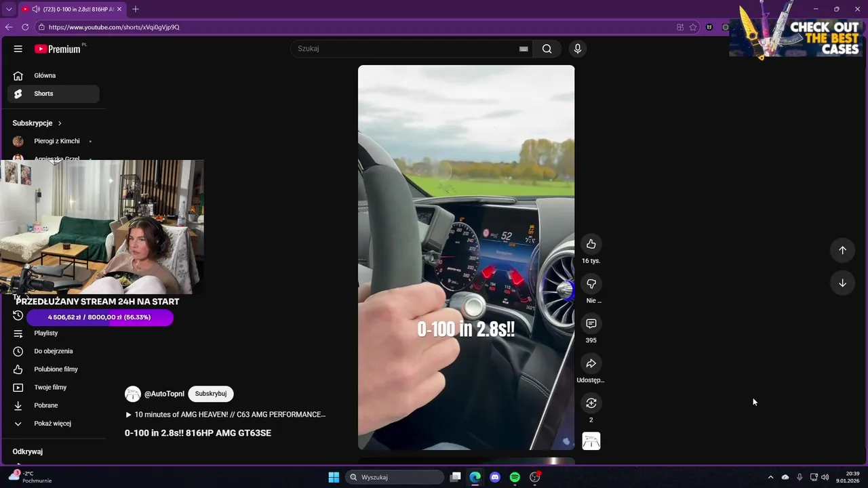Open the clock showing 20:39
This screenshot has width=868, height=488.
(x=848, y=477)
